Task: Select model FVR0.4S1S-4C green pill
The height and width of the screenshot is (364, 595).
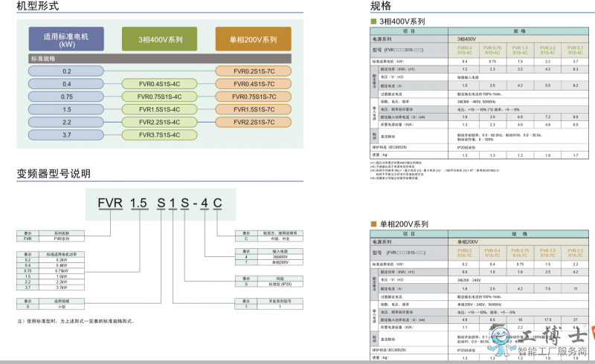Action: coord(159,84)
